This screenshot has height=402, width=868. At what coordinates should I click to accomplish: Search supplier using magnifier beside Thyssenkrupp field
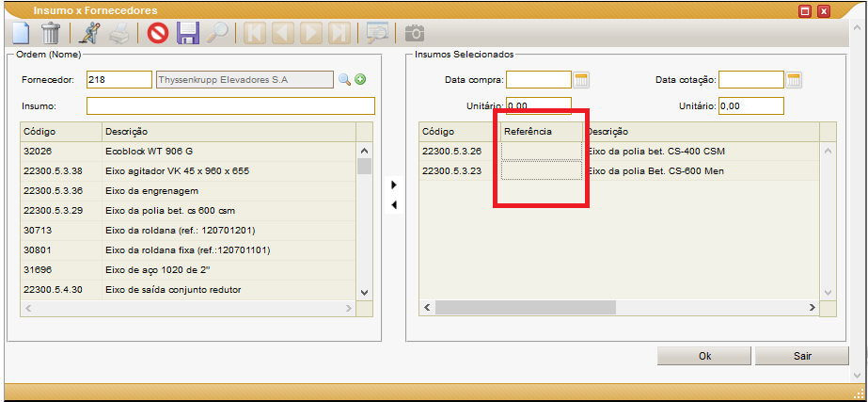344,80
